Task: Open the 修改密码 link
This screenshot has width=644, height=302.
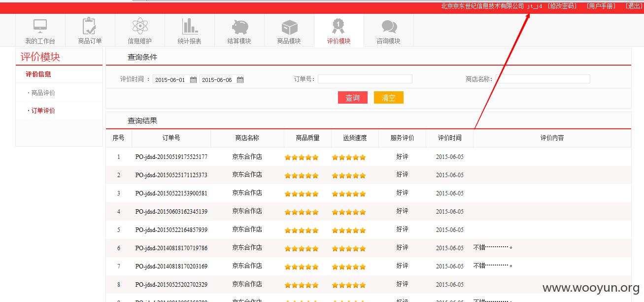Action: click(562, 6)
